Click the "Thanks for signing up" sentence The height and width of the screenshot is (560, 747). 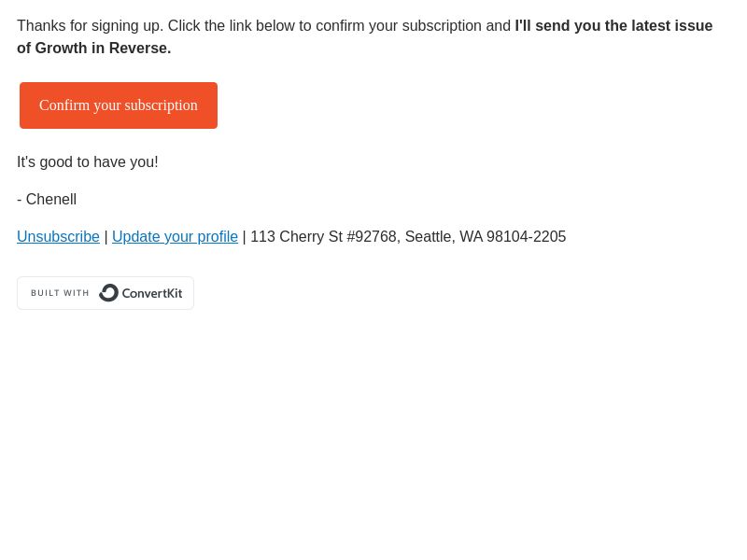point(90,26)
